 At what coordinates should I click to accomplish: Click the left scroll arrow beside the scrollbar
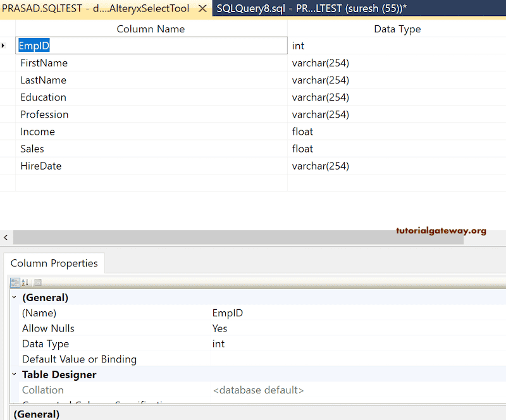pos(6,237)
